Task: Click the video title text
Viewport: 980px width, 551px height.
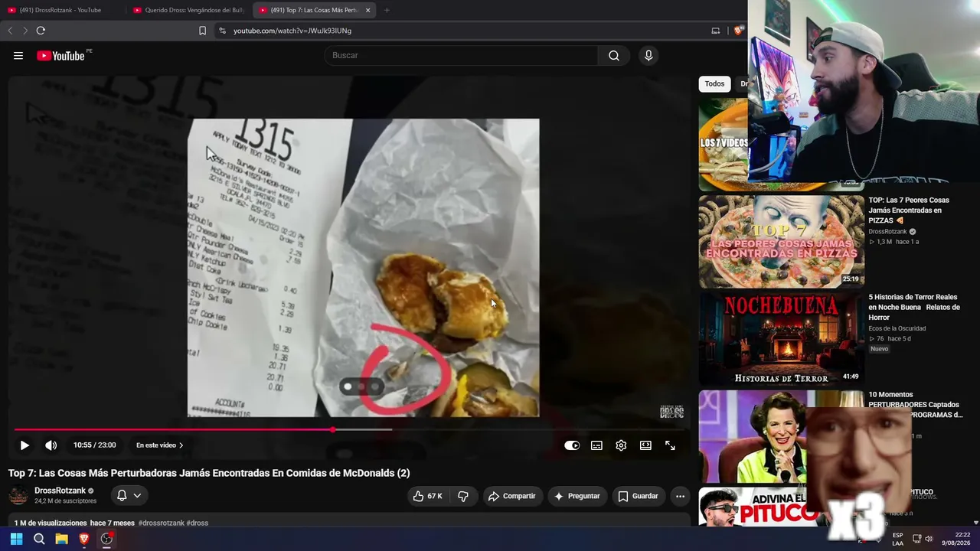Action: [x=209, y=473]
